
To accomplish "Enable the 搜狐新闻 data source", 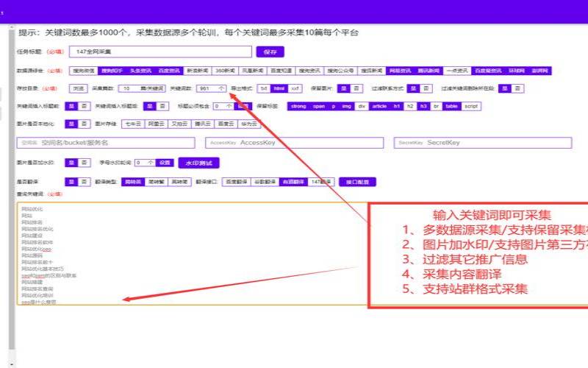I will click(x=371, y=71).
